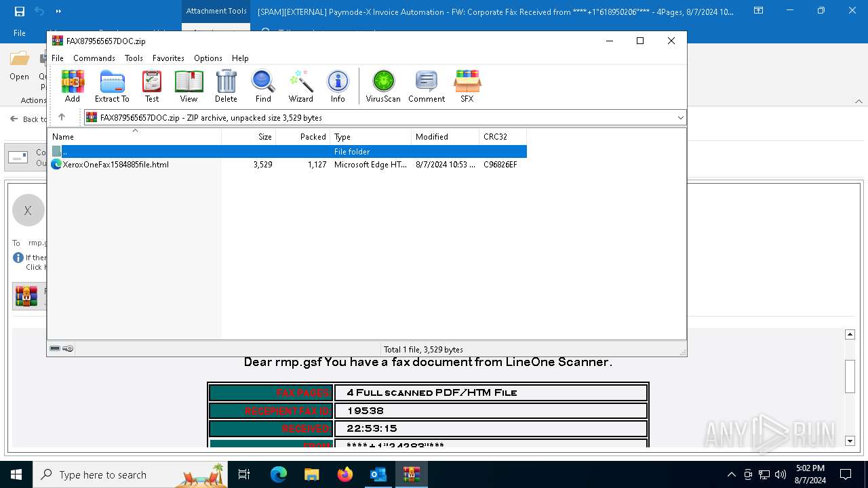Image resolution: width=868 pixels, height=488 pixels.
Task: Create SFX self-extracting archive
Action: pyautogui.click(x=467, y=86)
